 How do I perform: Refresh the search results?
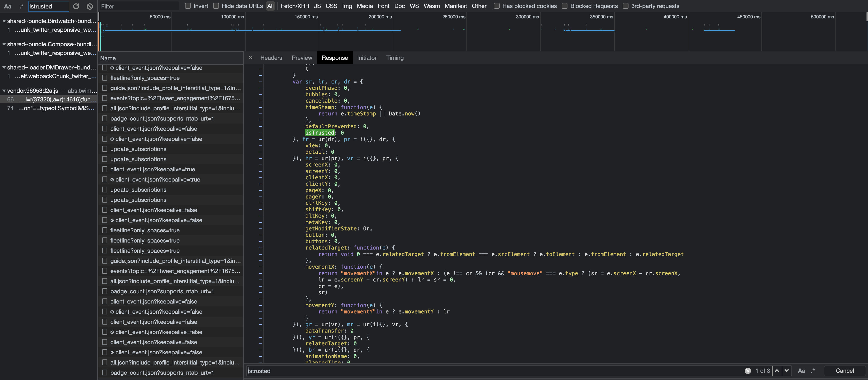point(76,6)
